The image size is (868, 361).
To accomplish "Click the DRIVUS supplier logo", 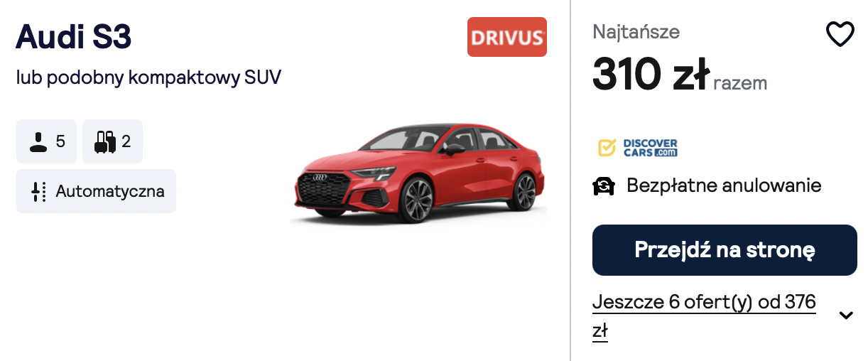I will click(507, 37).
